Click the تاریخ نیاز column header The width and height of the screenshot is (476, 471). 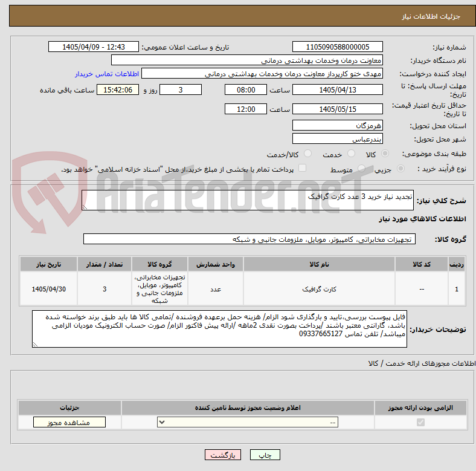[x=48, y=264]
